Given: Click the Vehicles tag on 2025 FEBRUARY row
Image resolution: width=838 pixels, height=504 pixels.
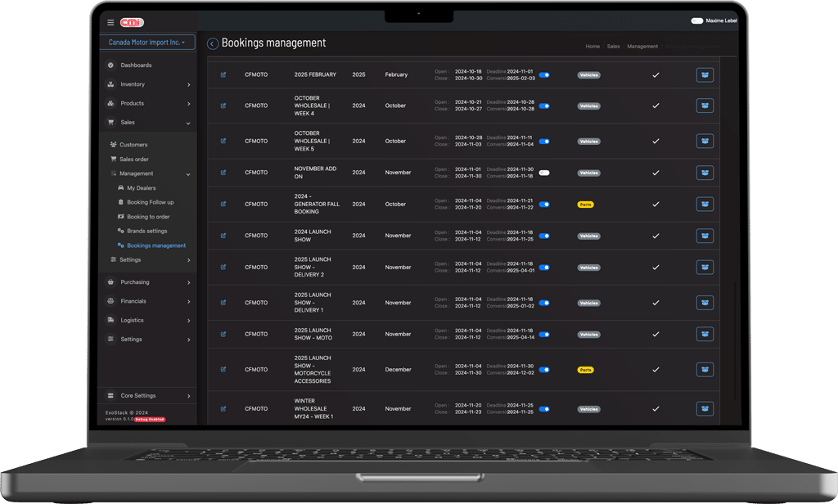Looking at the screenshot, I should [589, 75].
